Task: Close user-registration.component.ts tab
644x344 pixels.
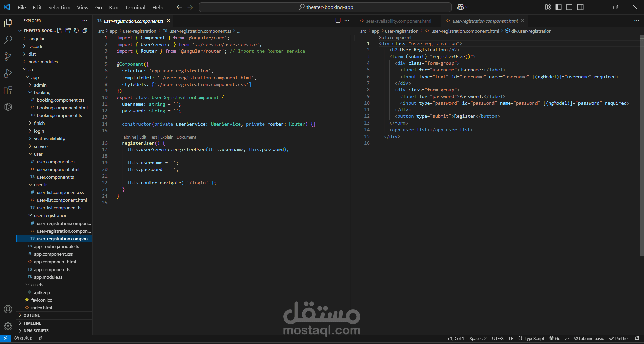Action: 168,21
